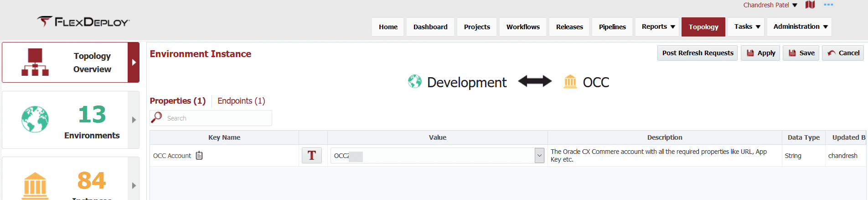Click the 84 Instances count

point(92,180)
